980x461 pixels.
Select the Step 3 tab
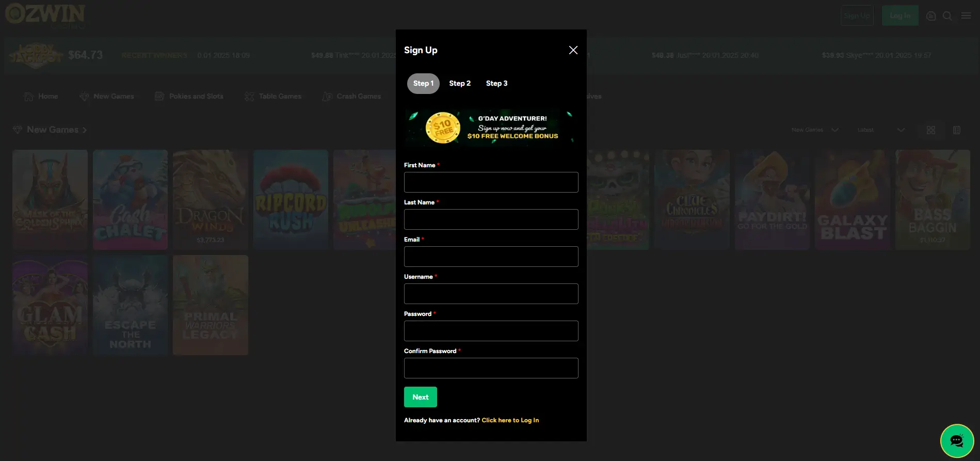(x=496, y=84)
